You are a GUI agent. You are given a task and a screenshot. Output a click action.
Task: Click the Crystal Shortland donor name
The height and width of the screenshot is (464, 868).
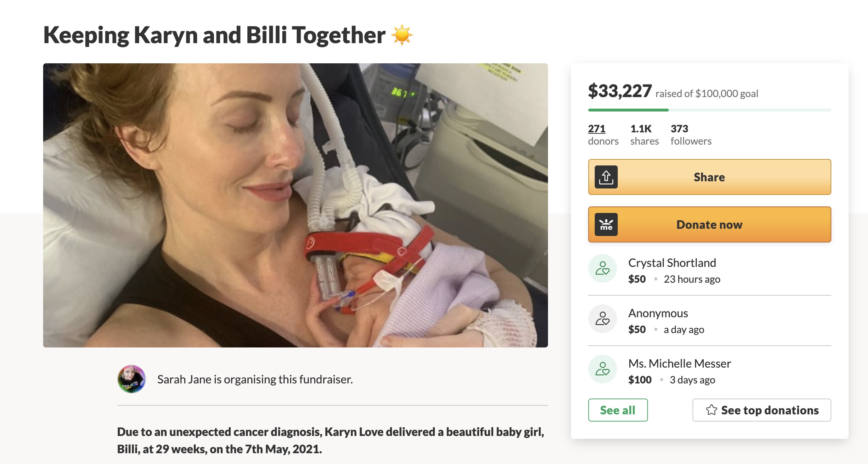pyautogui.click(x=672, y=263)
